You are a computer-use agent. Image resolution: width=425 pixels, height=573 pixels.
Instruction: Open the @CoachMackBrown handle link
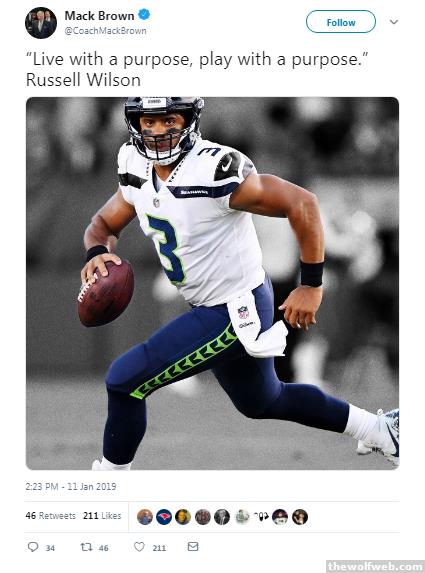click(105, 31)
